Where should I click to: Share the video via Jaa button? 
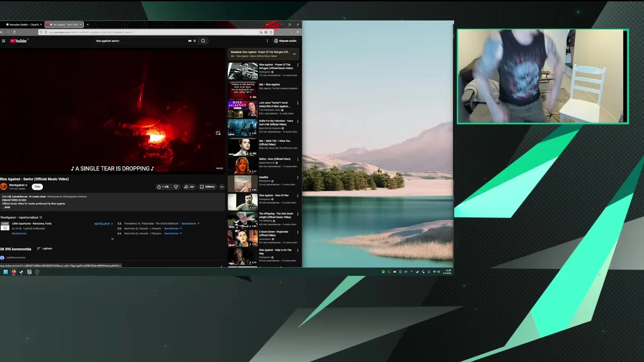point(189,187)
